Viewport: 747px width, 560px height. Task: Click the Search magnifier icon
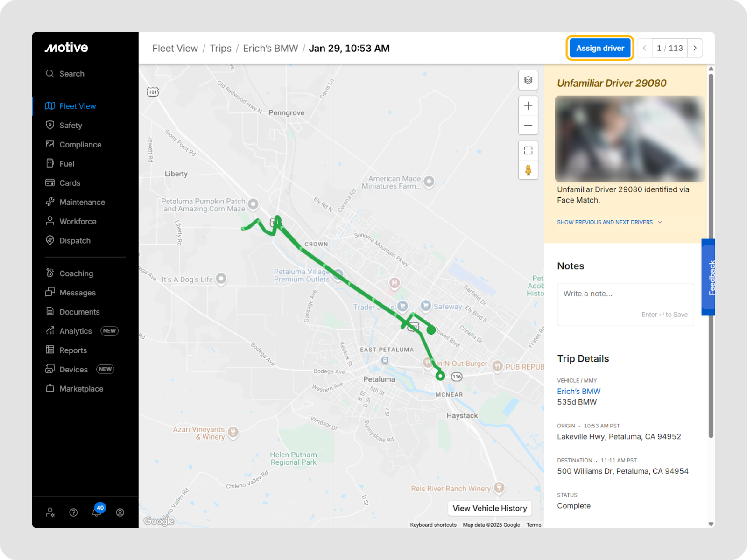point(50,74)
